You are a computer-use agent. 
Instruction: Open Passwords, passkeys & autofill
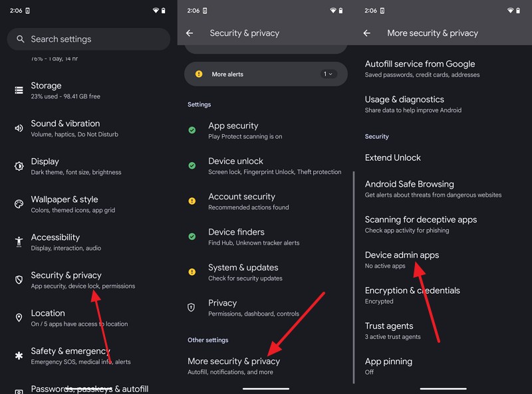tap(88, 389)
